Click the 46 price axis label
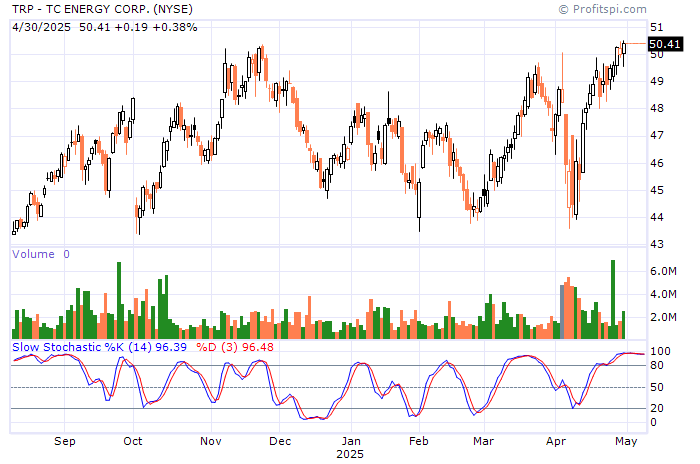Screen dimensions: 700x464 click(656, 163)
